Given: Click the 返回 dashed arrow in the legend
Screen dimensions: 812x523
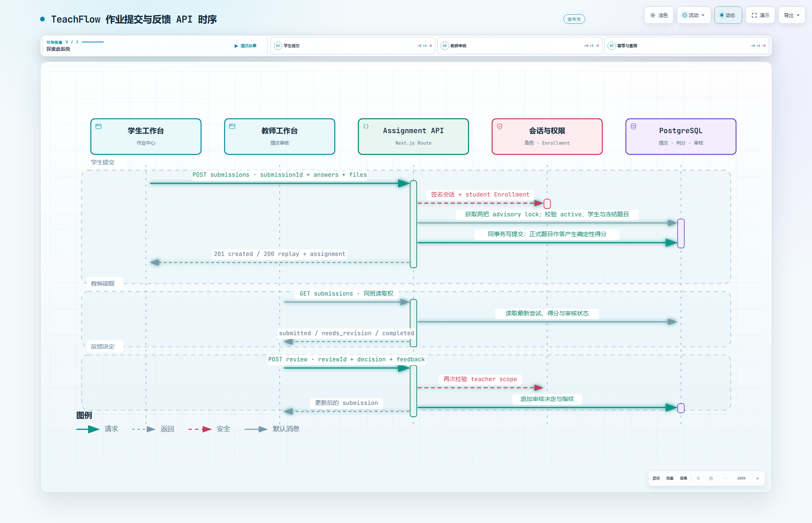Looking at the screenshot, I should pyautogui.click(x=144, y=429).
